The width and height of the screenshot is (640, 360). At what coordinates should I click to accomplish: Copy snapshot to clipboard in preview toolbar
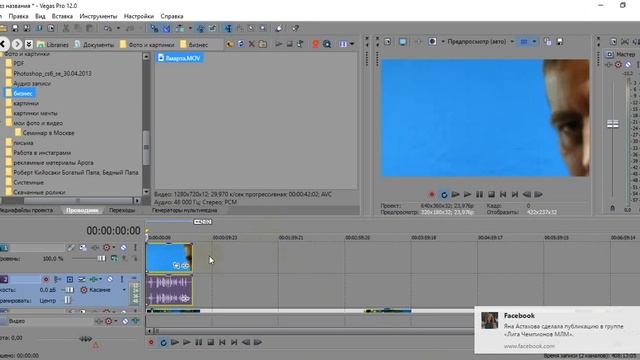pos(548,42)
